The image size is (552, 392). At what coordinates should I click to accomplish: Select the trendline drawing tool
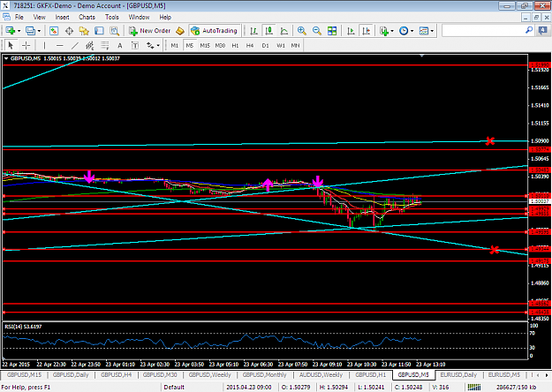coord(75,45)
